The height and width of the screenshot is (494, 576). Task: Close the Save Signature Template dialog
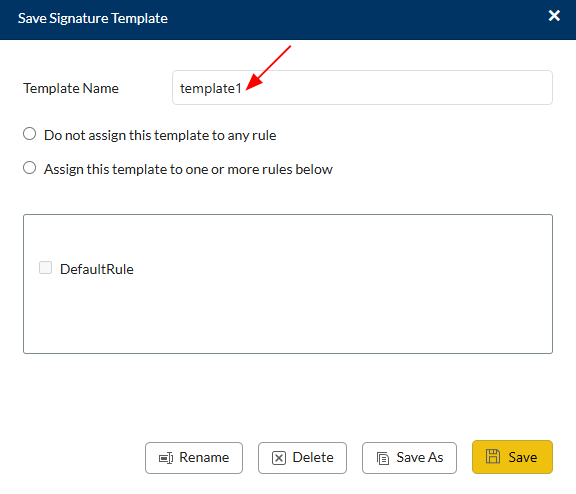coord(554,16)
